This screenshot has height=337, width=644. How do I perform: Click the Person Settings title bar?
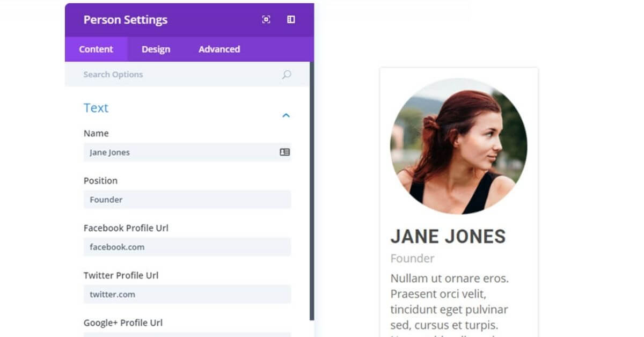pos(126,19)
